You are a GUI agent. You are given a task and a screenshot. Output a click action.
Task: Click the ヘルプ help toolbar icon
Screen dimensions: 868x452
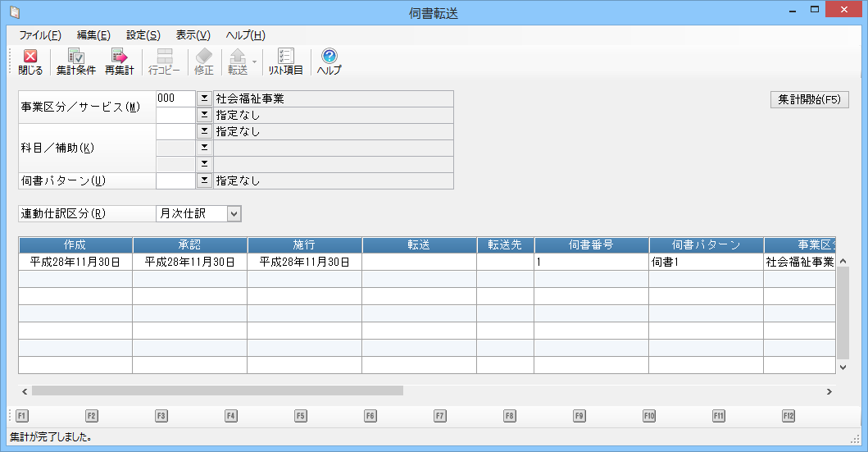coord(329,62)
